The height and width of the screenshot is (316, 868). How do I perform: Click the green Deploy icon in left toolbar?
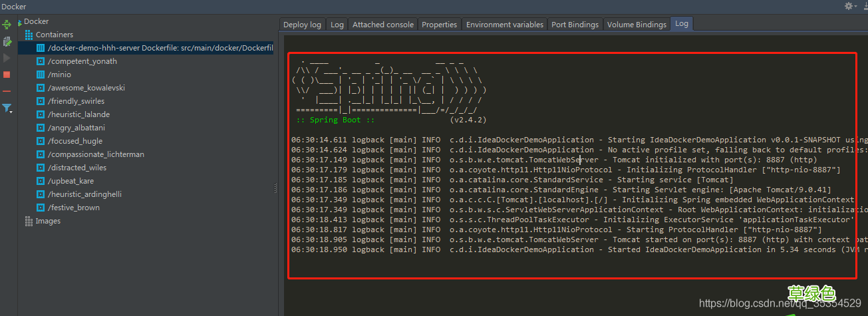[x=7, y=25]
